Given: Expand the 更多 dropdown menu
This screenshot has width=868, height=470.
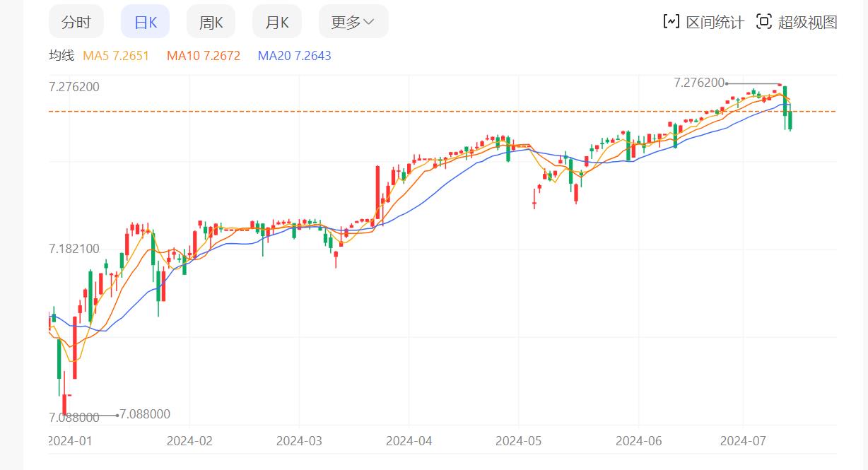Looking at the screenshot, I should click(353, 22).
